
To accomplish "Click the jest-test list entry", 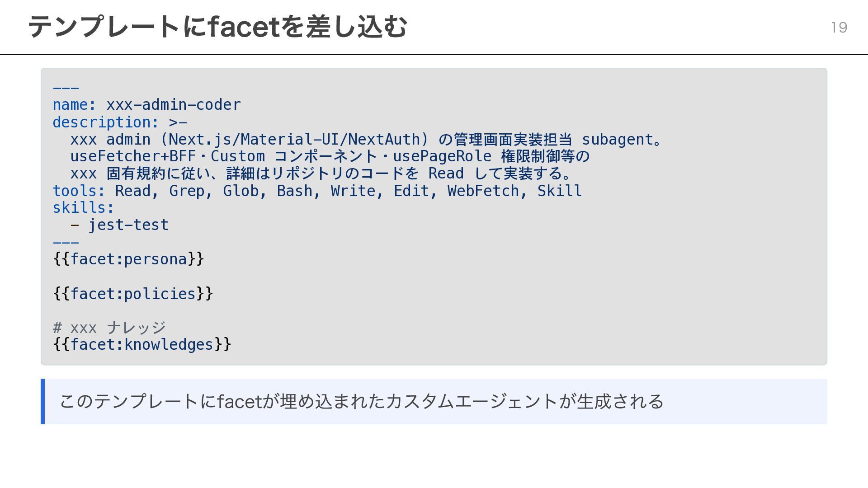I will click(x=128, y=225).
